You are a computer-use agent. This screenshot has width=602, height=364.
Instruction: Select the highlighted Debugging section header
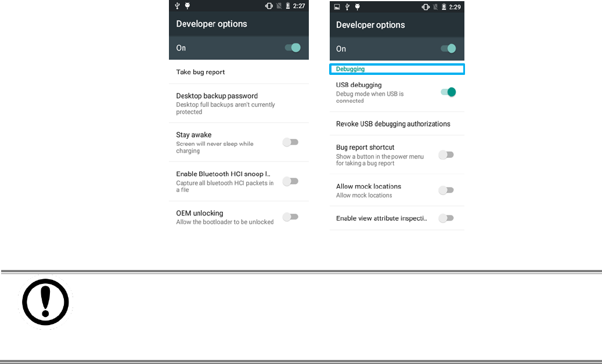click(x=397, y=69)
